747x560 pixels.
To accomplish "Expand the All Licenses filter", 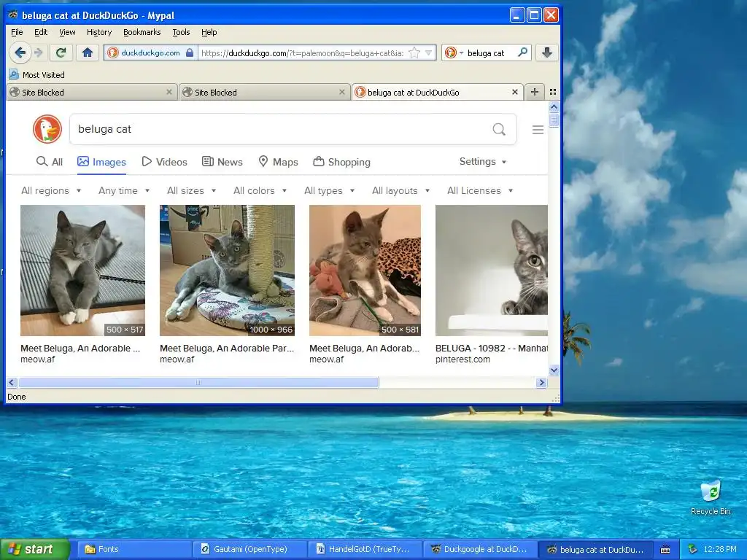I will (x=480, y=190).
